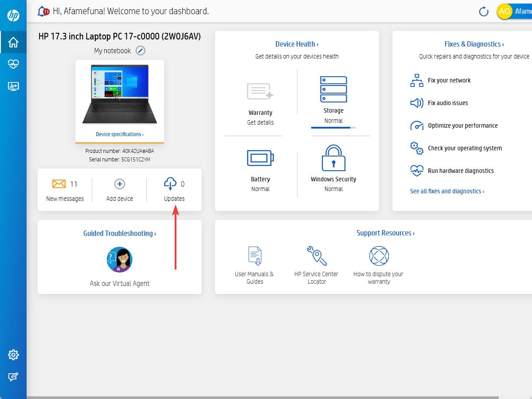Open the feedback icon in the sidebar
The height and width of the screenshot is (399, 532).
click(x=13, y=377)
